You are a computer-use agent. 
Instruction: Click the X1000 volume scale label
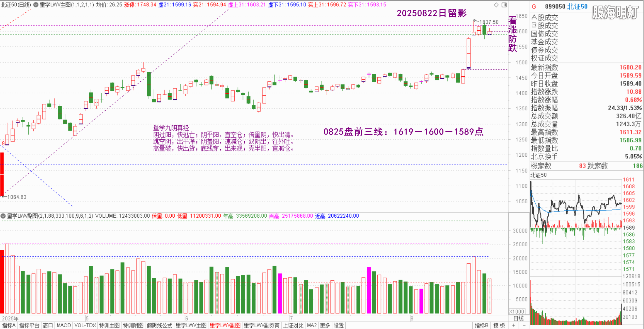[517, 312]
